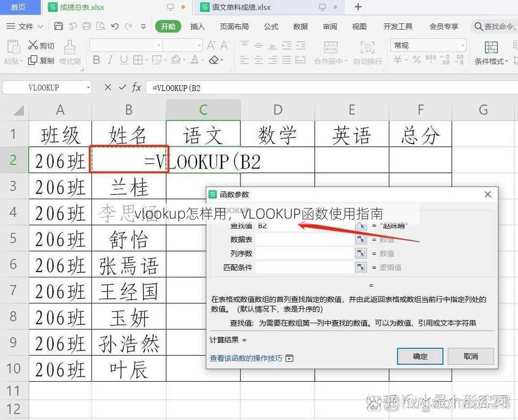
Task: Click the Borders grid icon
Action: pos(138,60)
